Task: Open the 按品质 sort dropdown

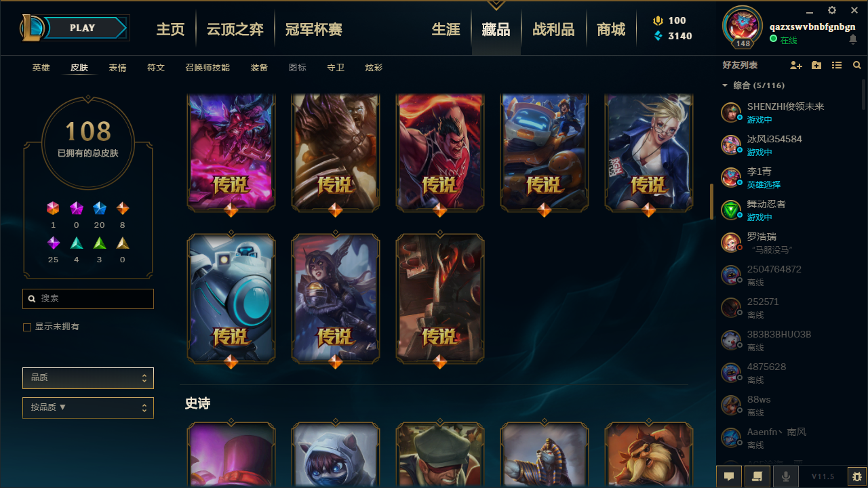Action: (88, 408)
